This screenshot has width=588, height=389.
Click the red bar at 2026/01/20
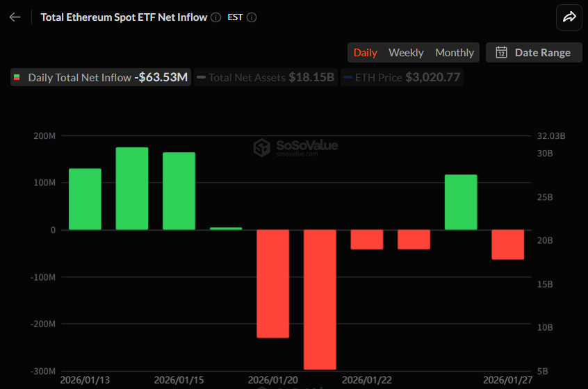point(272,283)
